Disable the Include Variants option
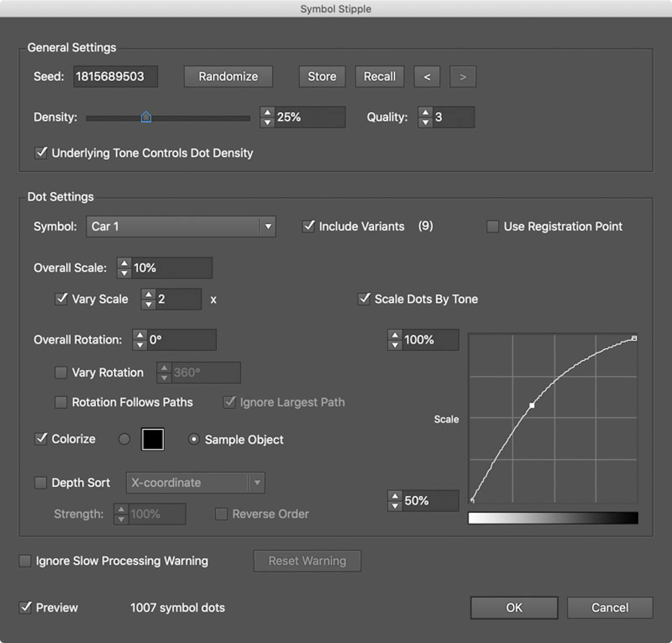The image size is (672, 643). click(308, 226)
